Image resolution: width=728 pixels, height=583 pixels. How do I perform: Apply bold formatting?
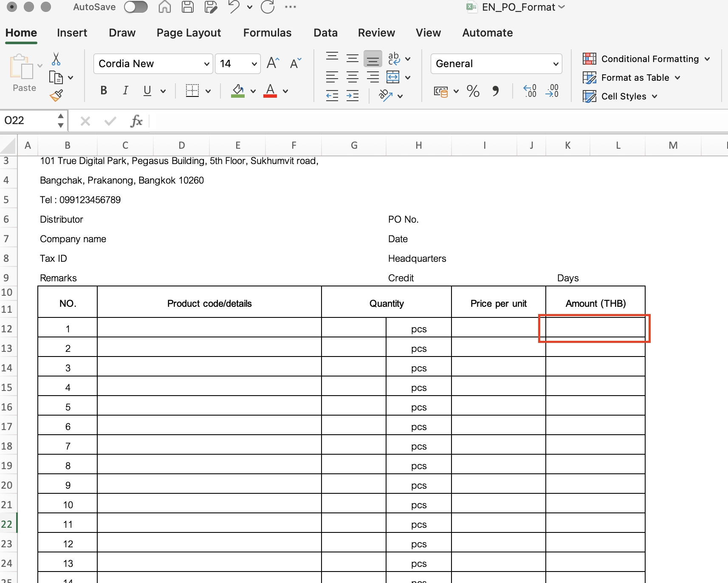(x=103, y=91)
